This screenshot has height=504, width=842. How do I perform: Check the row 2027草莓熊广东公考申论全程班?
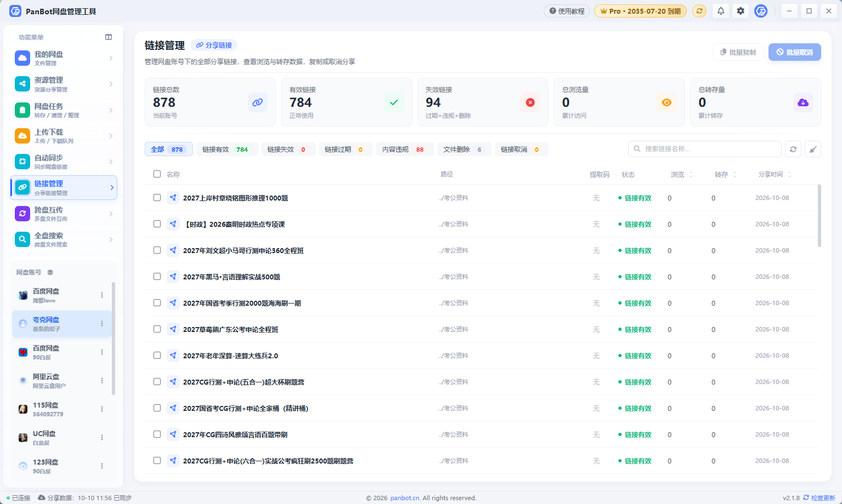(157, 329)
